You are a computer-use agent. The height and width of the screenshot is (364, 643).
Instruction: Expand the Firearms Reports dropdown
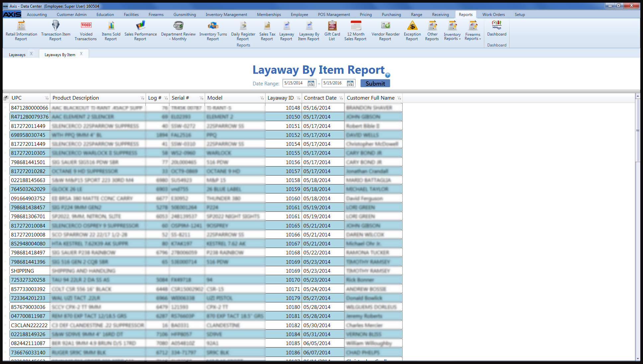pyautogui.click(x=473, y=31)
